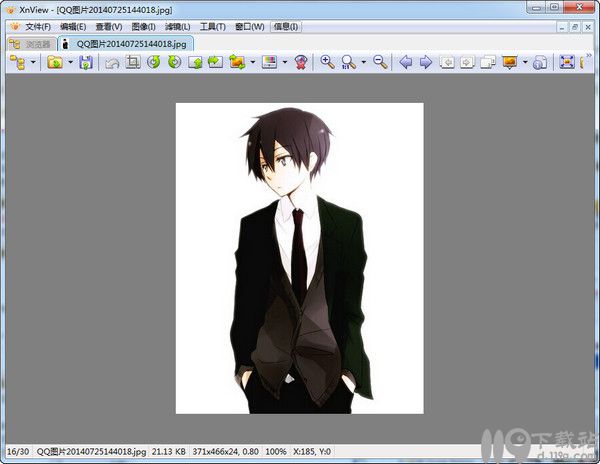Save the image with floppy disk icon
The height and width of the screenshot is (464, 600).
pos(86,62)
